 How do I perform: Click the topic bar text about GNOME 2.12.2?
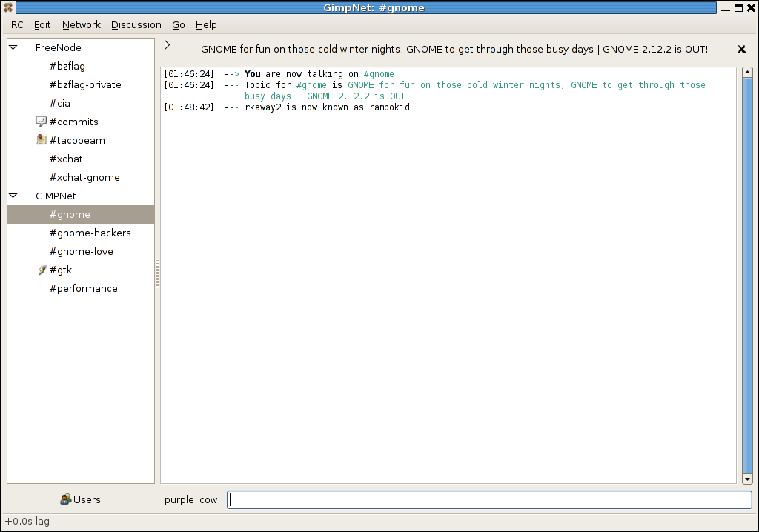pos(454,50)
